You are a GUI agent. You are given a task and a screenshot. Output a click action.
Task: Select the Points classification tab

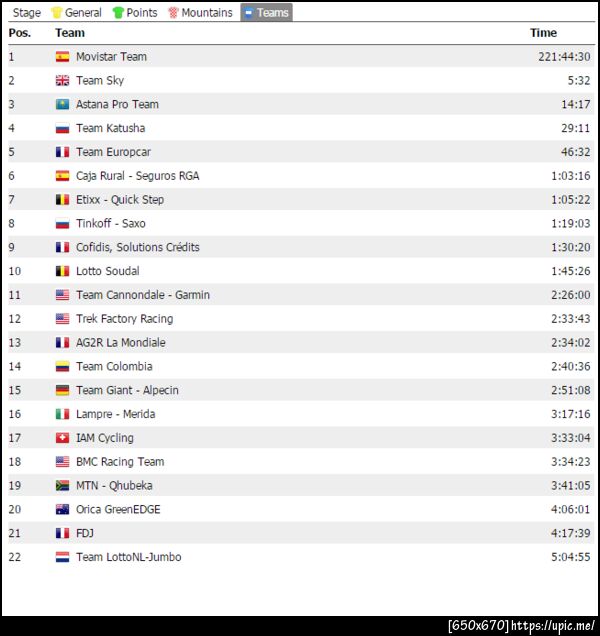135,13
